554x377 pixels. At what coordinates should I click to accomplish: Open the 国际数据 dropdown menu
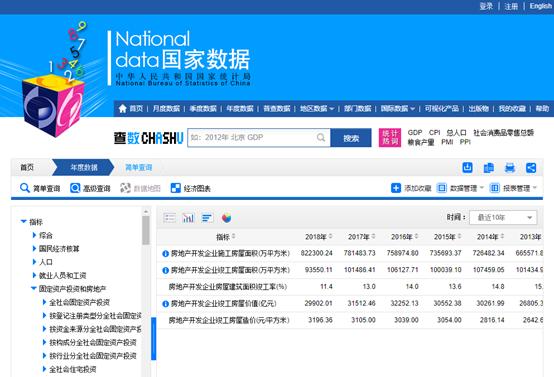pyautogui.click(x=397, y=108)
